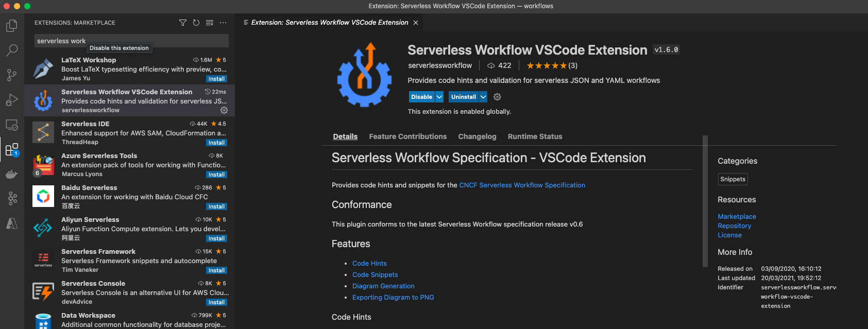Expand the Disable button dropdown arrow

[439, 97]
